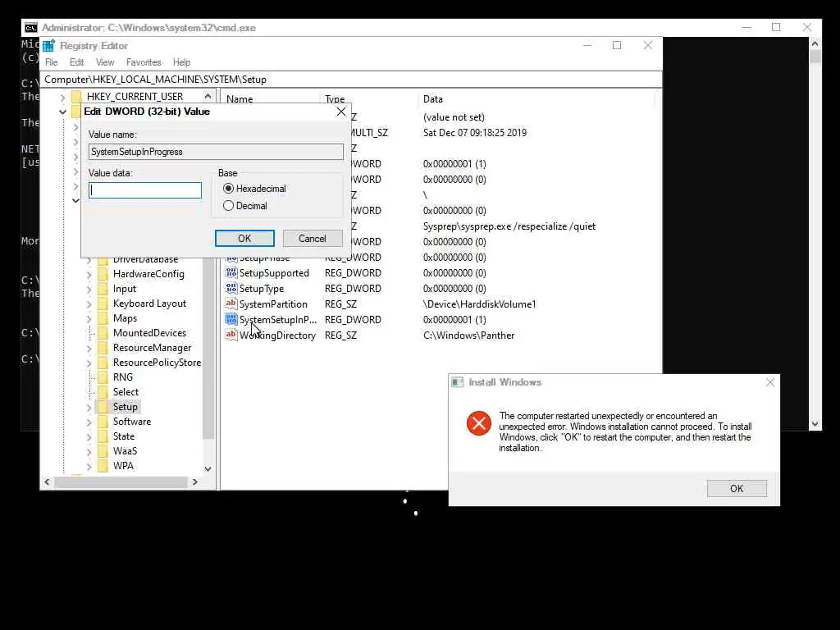The height and width of the screenshot is (630, 840).
Task: Click the tree pane horizontal scrollbar
Action: [121, 482]
